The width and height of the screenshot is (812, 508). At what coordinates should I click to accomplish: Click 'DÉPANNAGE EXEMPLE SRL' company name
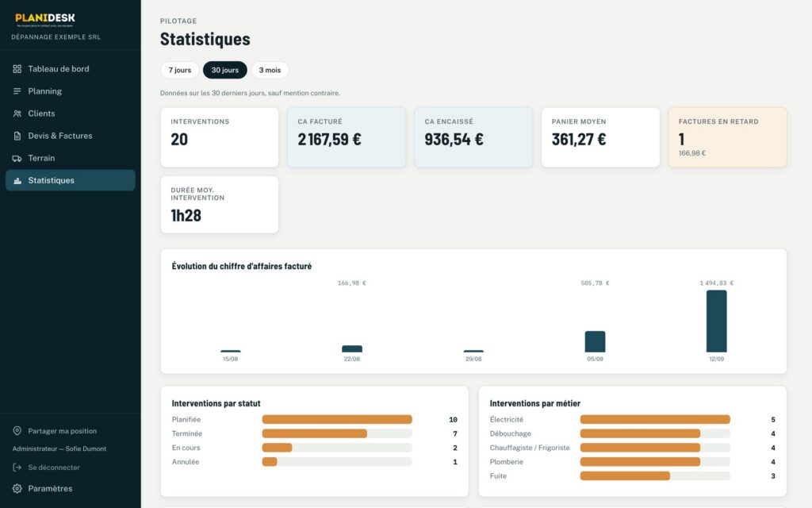(56, 37)
